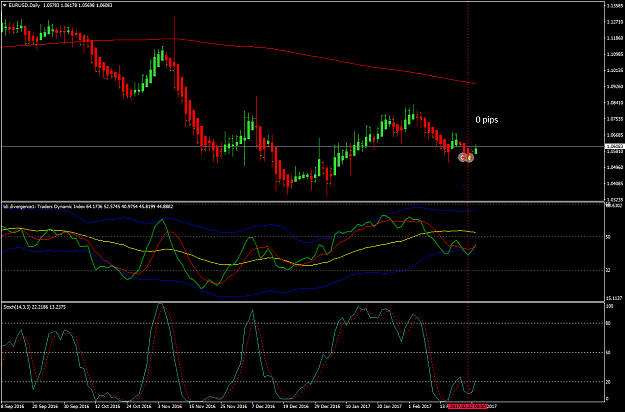Click the Stochastic scale value 100
This screenshot has width=625, height=412.
609,306
